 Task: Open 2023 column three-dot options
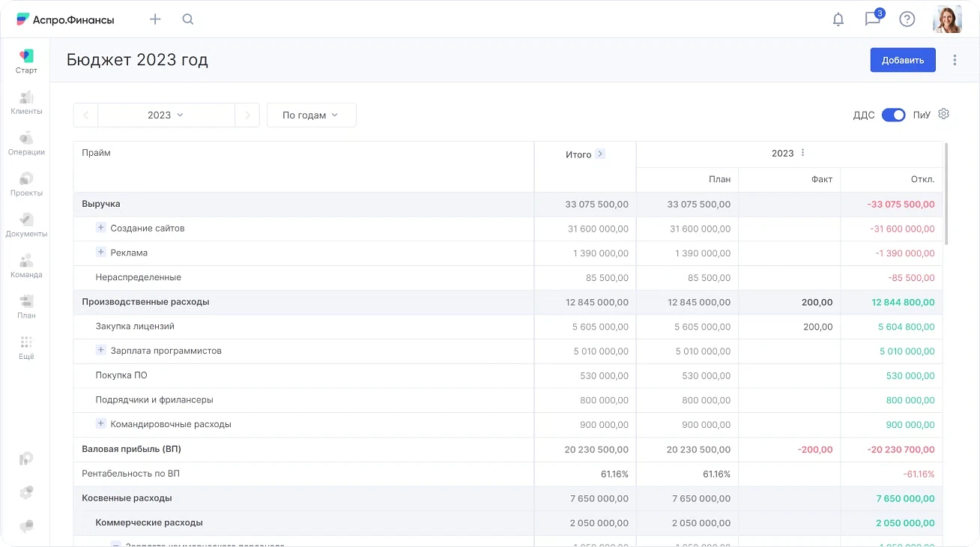click(802, 153)
